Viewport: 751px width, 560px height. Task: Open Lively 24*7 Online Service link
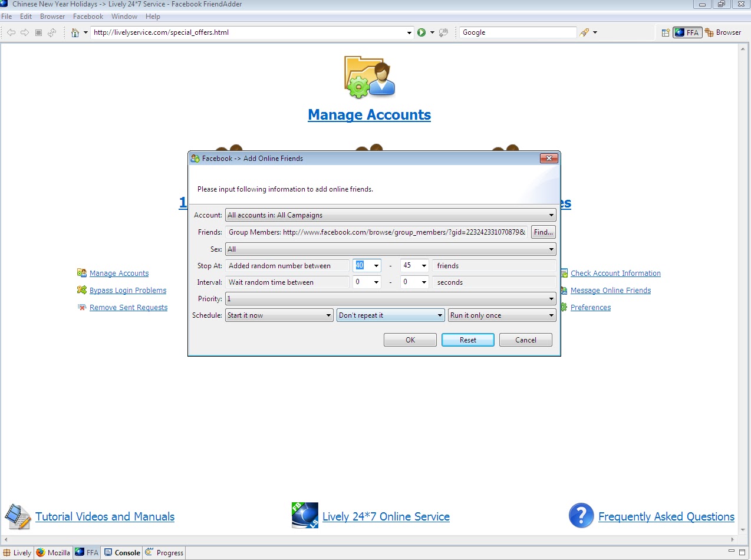pos(386,516)
